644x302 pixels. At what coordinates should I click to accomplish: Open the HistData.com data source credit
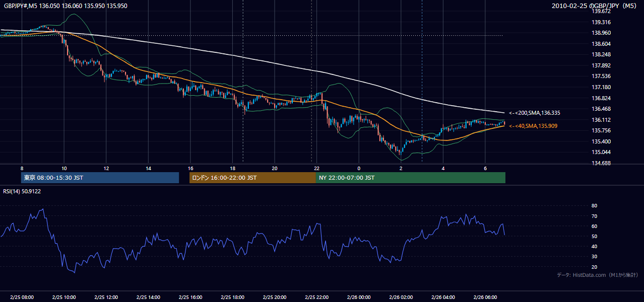click(x=598, y=275)
